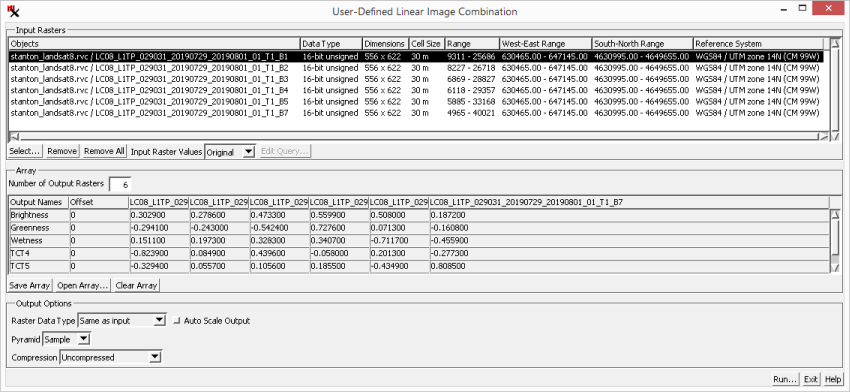Click the TCT5 coefficient 0.808500 cell
The width and height of the screenshot is (850, 392).
pyautogui.click(x=629, y=267)
